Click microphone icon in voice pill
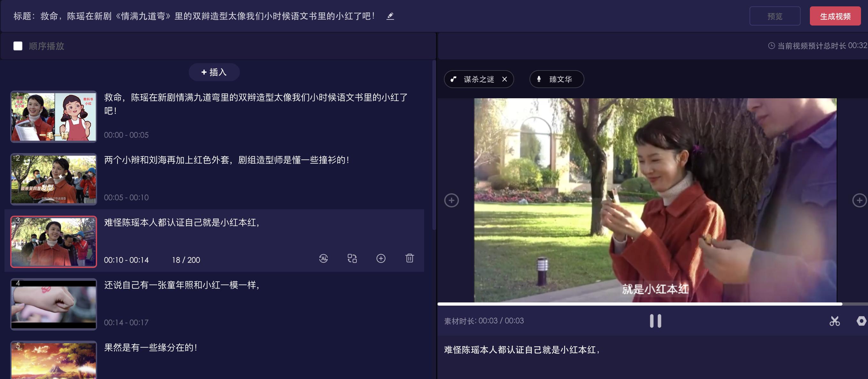Viewport: 868px width, 379px height. click(539, 79)
